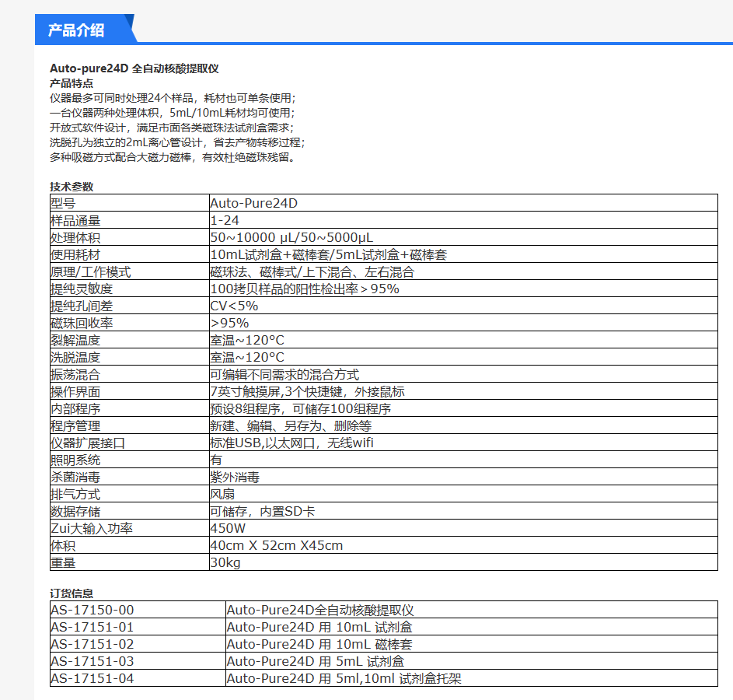Click the title 'Auto-pure24D 全自动核酸提取仪'
The width and height of the screenshot is (733, 700).
tap(134, 68)
